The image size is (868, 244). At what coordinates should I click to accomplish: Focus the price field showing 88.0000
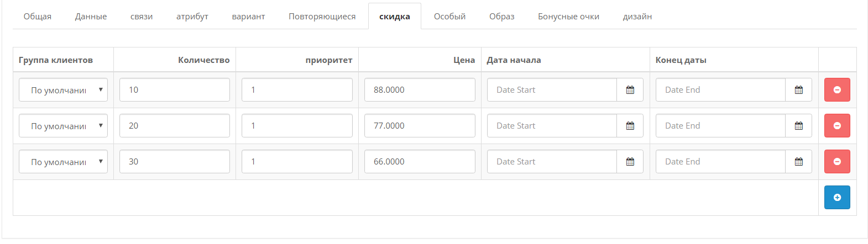pos(420,90)
